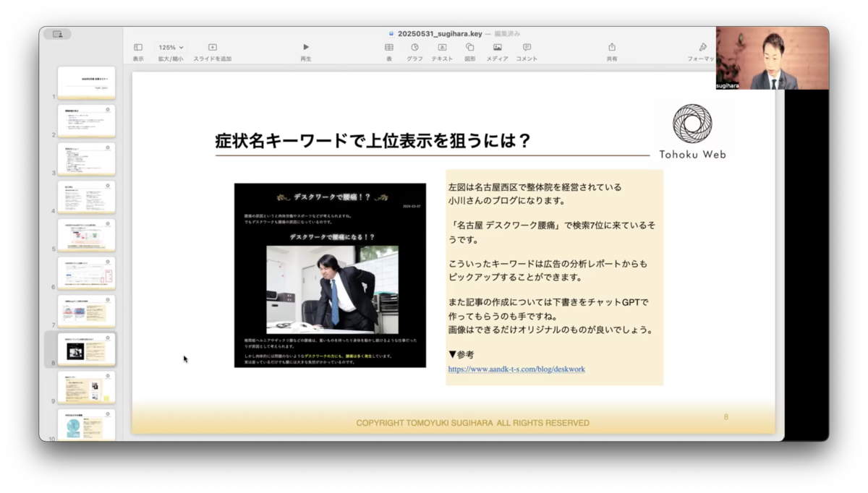The height and width of the screenshot is (493, 868).
Task: Add a comment via コメント icon
Action: tap(527, 48)
